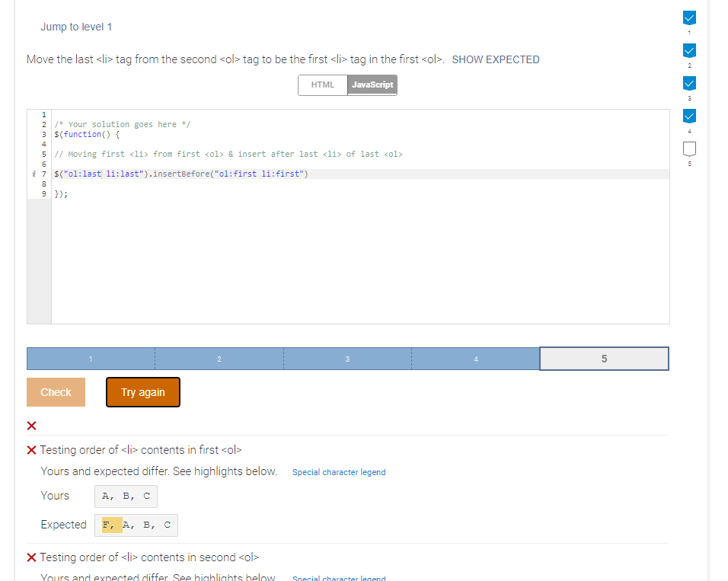This screenshot has width=728, height=581.
Task: Open level 4 completed checkmark indicator
Action: pyautogui.click(x=689, y=116)
